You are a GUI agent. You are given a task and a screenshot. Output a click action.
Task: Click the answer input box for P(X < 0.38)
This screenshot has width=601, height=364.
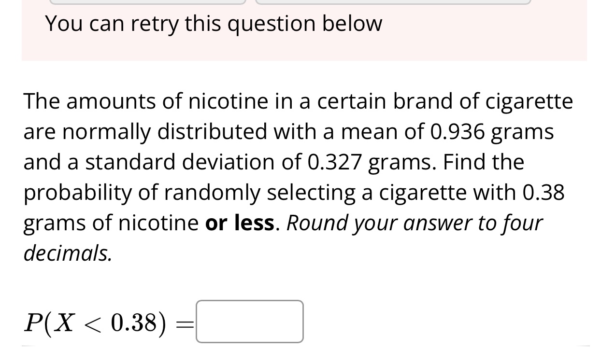coord(250,322)
